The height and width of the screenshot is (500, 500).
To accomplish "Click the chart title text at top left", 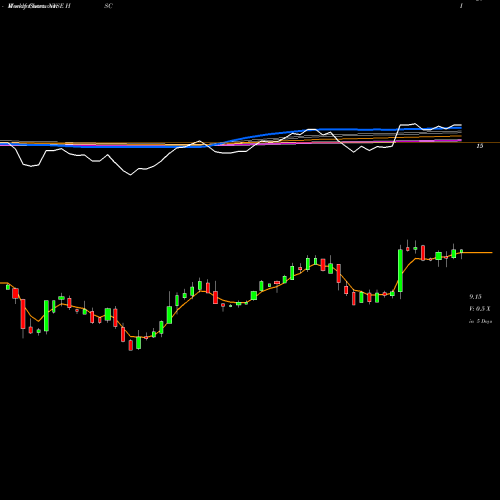I will pyautogui.click(x=39, y=6).
